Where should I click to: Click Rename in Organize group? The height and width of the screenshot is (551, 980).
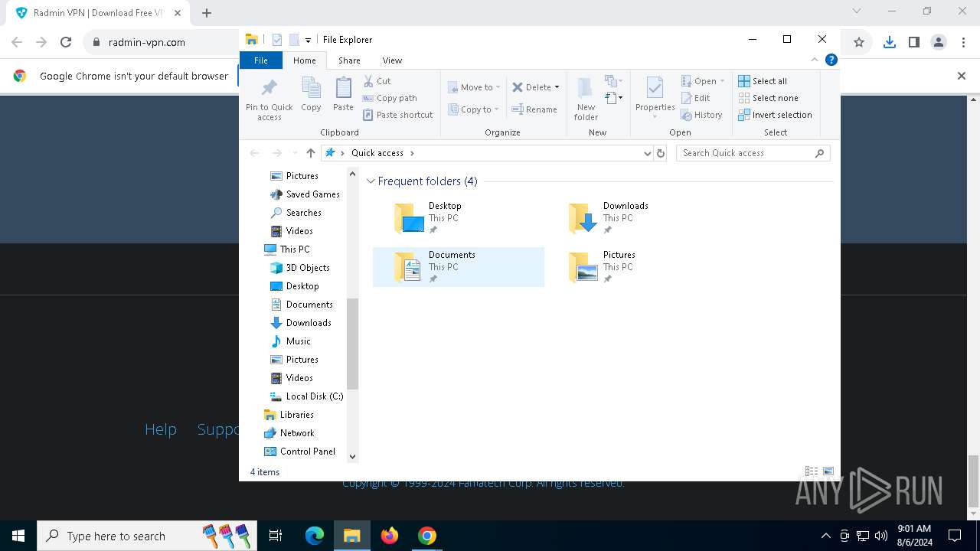[x=534, y=109]
